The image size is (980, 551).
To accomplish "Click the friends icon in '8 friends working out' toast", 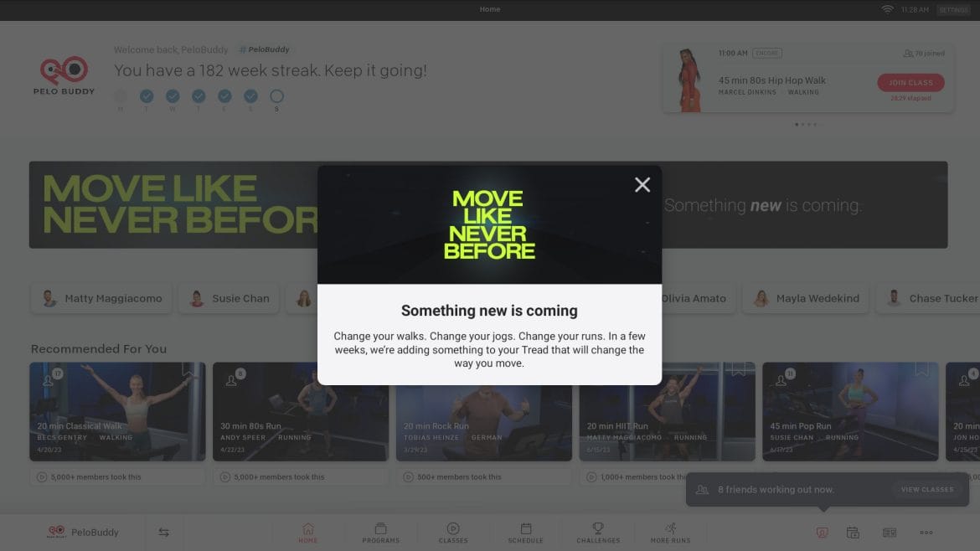I will 703,490.
